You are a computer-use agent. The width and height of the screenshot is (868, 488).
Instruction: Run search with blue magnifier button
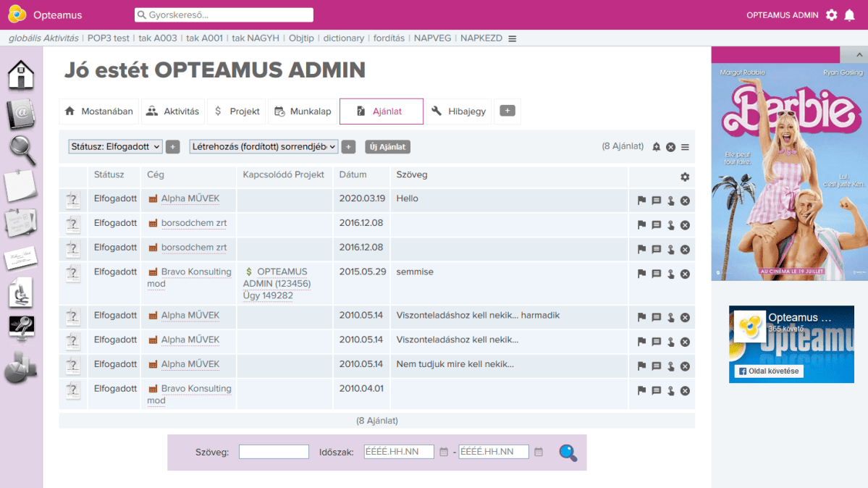pos(568,453)
